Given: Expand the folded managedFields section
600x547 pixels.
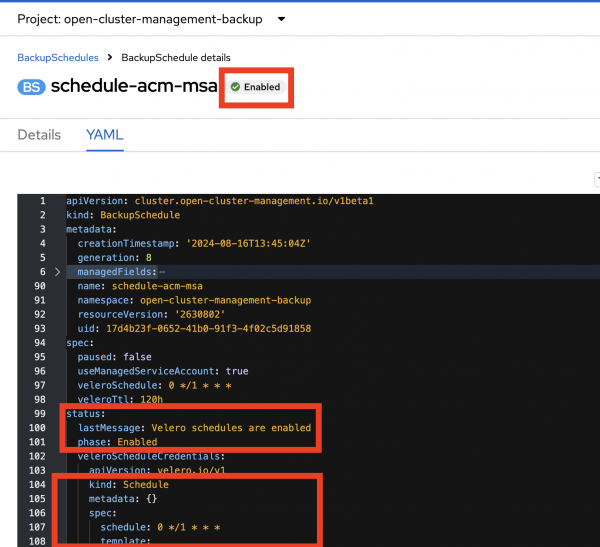Looking at the screenshot, I should [x=57, y=272].
